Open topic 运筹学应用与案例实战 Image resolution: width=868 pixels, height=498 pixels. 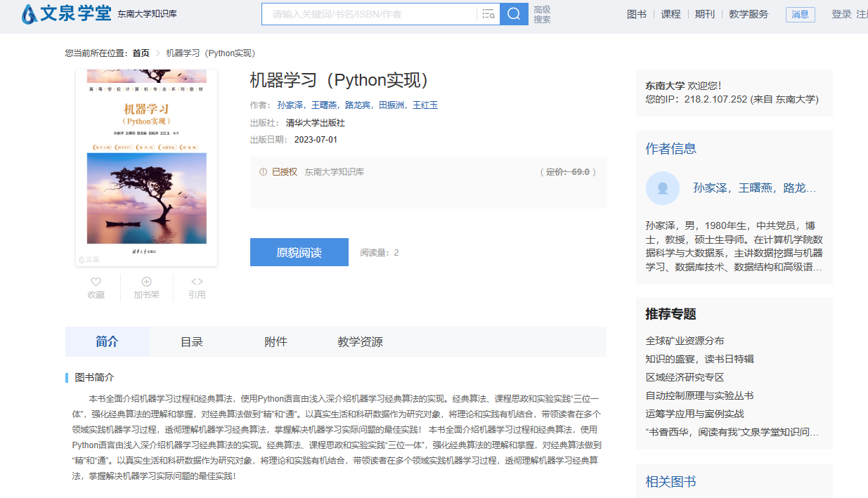tap(694, 414)
